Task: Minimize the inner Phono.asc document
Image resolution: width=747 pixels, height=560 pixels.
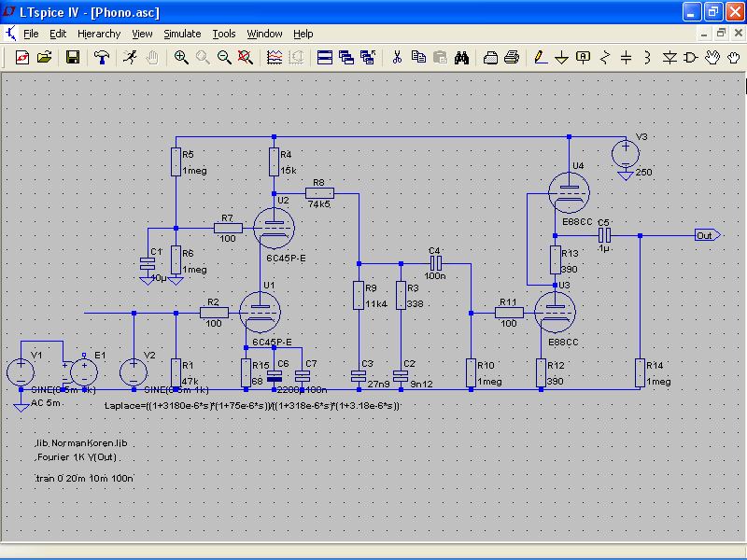Action: pos(704,34)
